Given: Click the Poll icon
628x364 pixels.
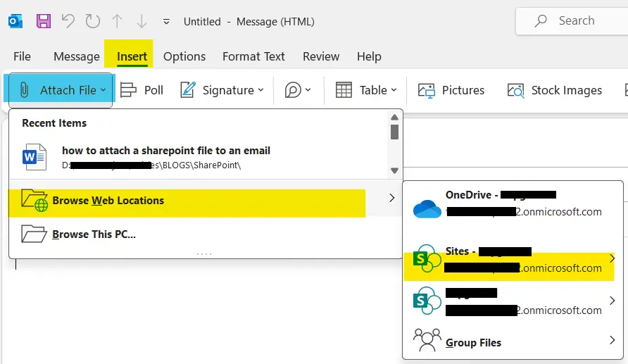Looking at the screenshot, I should [x=128, y=89].
